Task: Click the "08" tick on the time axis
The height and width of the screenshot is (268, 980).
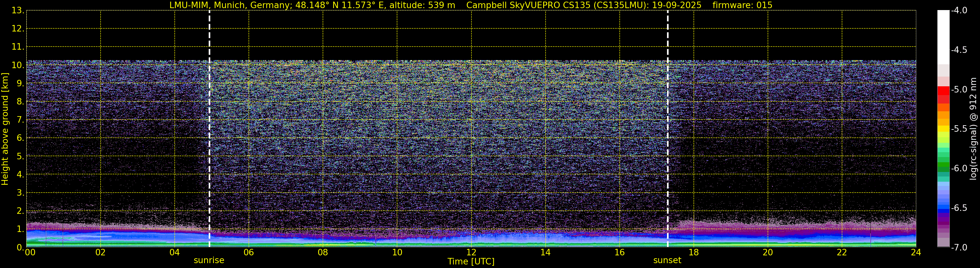Action: point(323,252)
